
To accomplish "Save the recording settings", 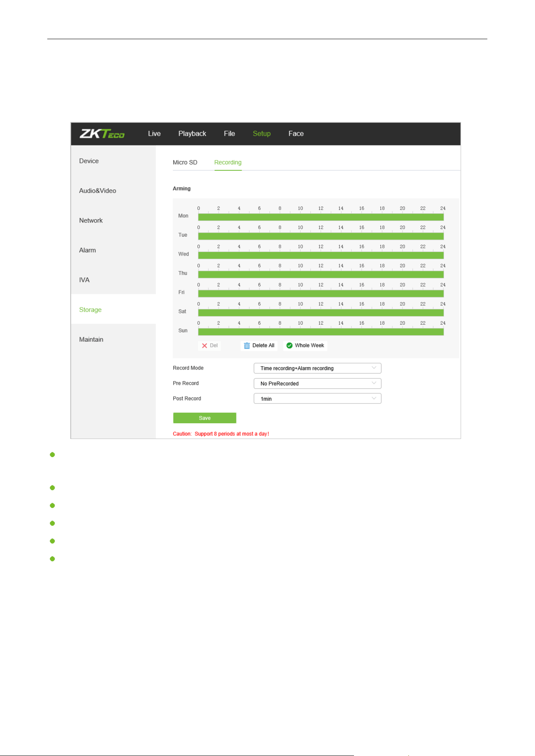I will 205,418.
